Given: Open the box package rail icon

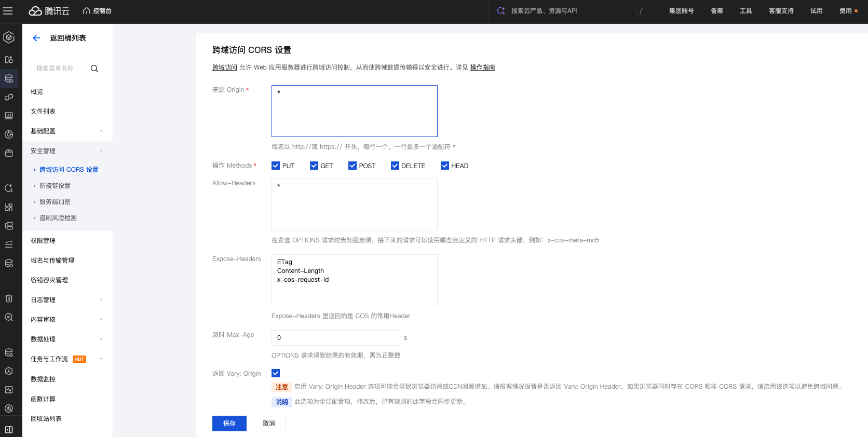Looking at the screenshot, I should (9, 153).
